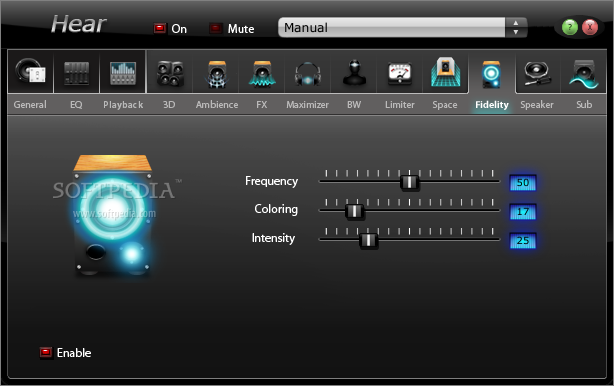Open the Manual preset dropdown

(x=392, y=27)
